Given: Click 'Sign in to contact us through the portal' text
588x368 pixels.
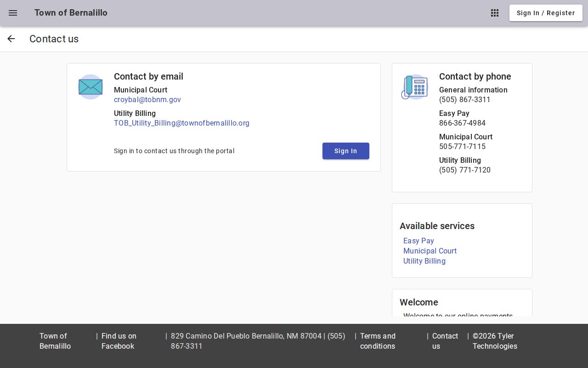Looking at the screenshot, I should (x=174, y=151).
